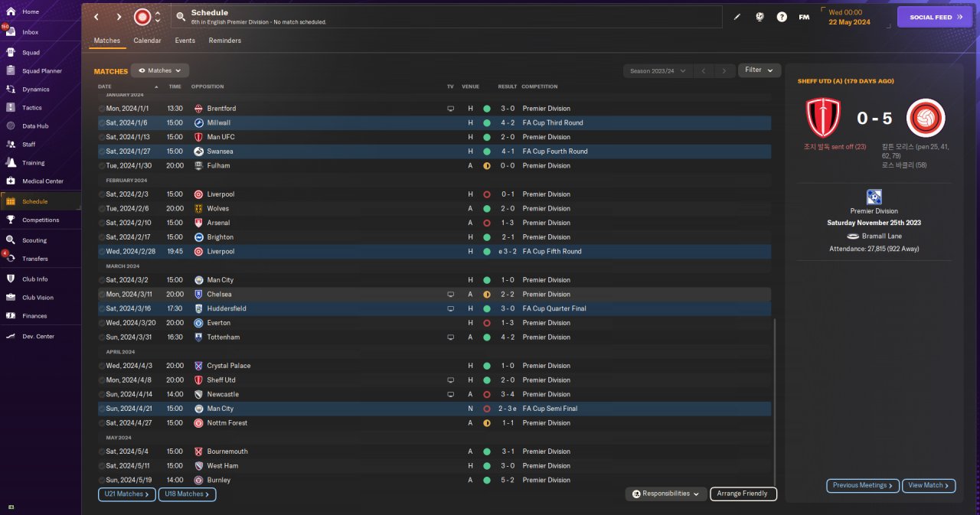The width and height of the screenshot is (980, 515).
Task: Select the Chelsea 2 - 2 match row
Action: pos(434,294)
